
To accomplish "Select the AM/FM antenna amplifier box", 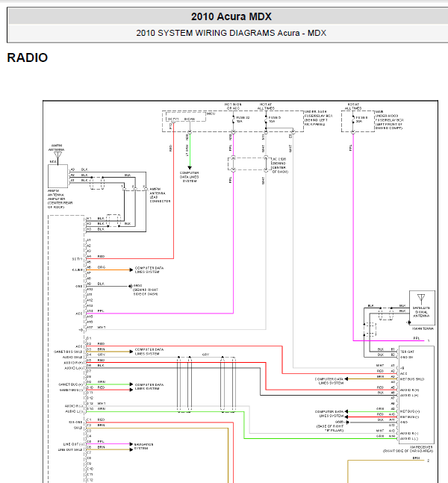I will pos(58,176).
